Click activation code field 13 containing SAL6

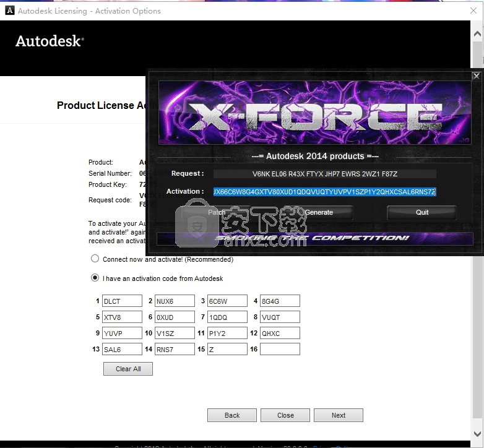click(x=122, y=349)
